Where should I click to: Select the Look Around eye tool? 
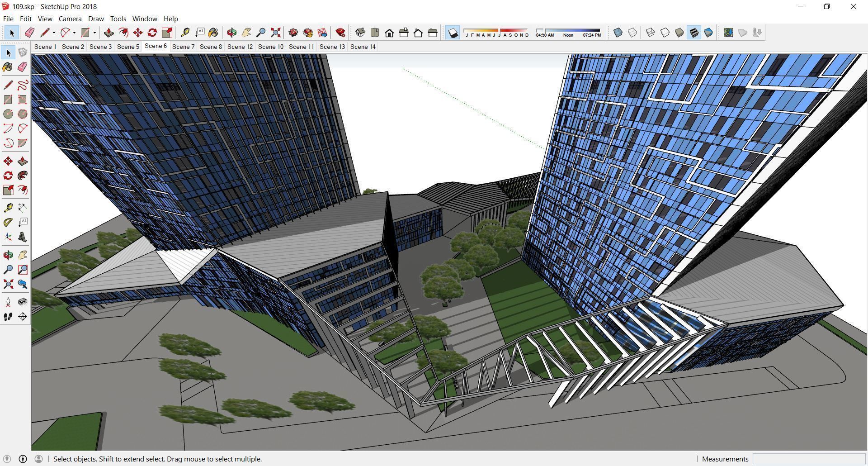point(23,302)
